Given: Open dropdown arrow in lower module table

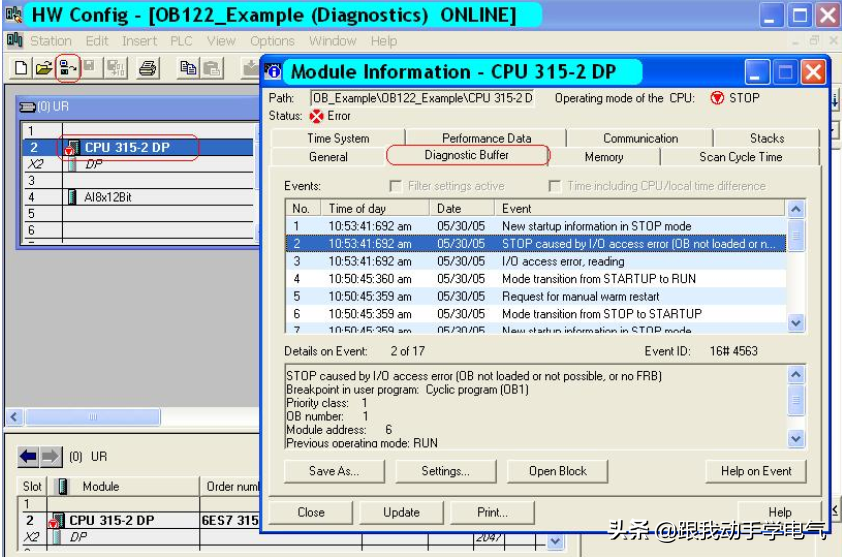Looking at the screenshot, I should [556, 540].
